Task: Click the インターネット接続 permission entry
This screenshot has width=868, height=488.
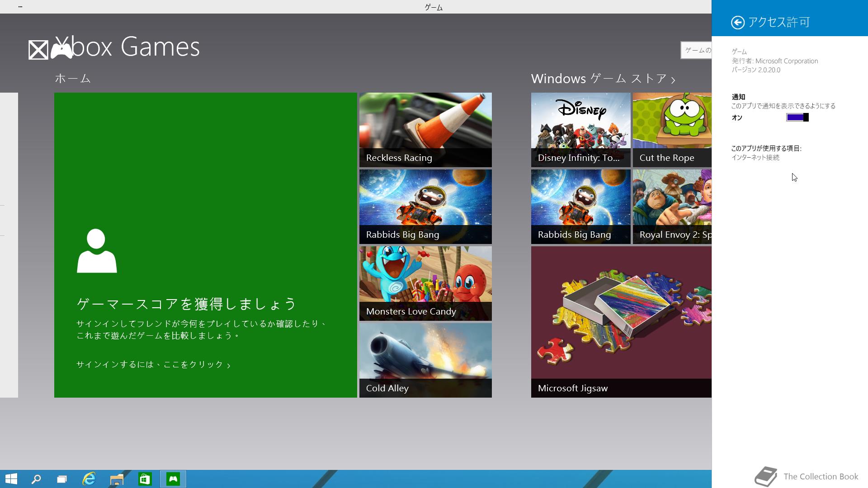Action: point(755,158)
